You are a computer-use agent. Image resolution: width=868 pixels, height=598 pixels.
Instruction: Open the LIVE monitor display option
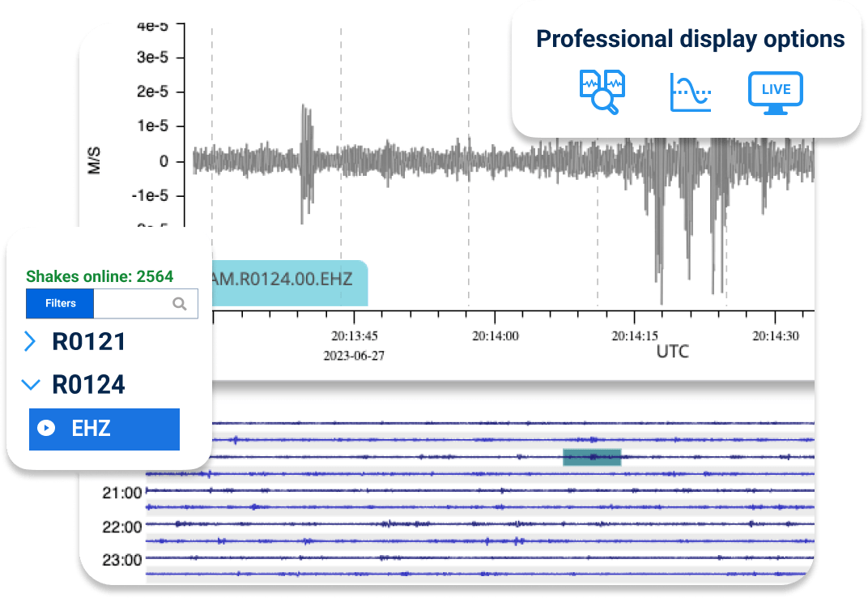[775, 92]
